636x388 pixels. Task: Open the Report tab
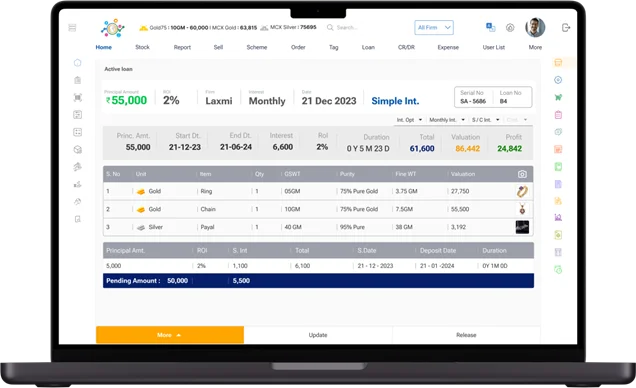click(182, 47)
